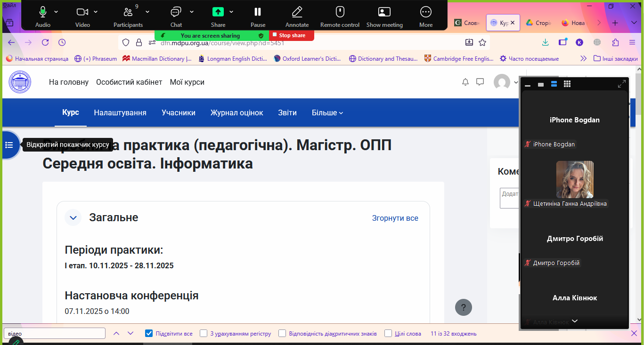The image size is (644, 345).
Task: Open the Remote control option
Action: (x=339, y=12)
